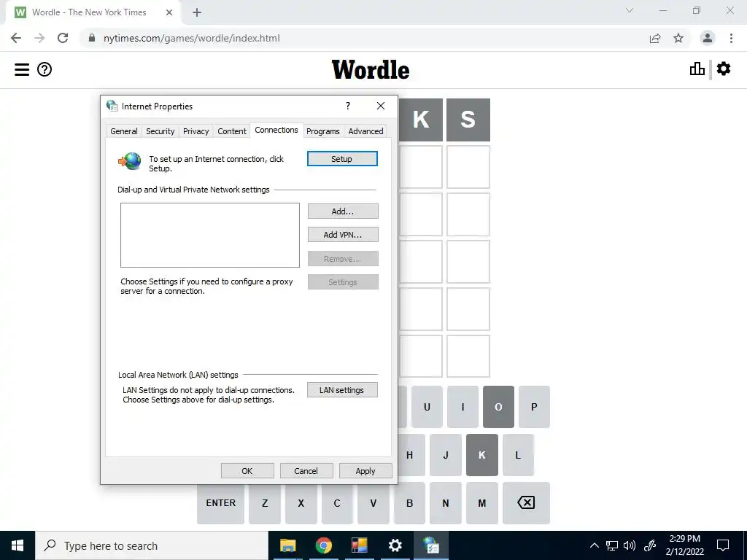Open Chrome profile avatar
747x560 pixels.
(x=708, y=38)
